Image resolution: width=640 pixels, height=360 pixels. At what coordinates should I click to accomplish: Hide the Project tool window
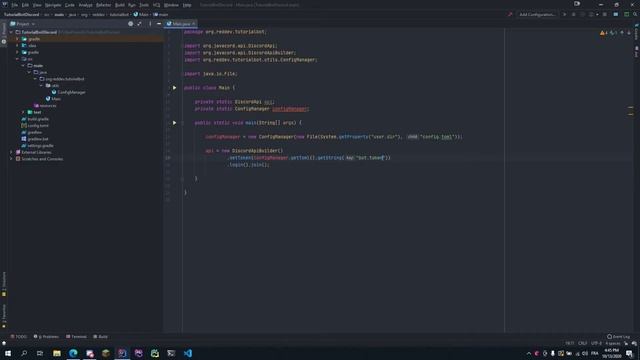click(x=159, y=24)
